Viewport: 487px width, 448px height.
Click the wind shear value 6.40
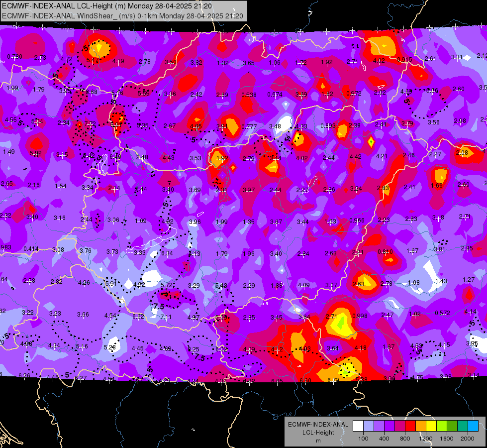coord(115,156)
